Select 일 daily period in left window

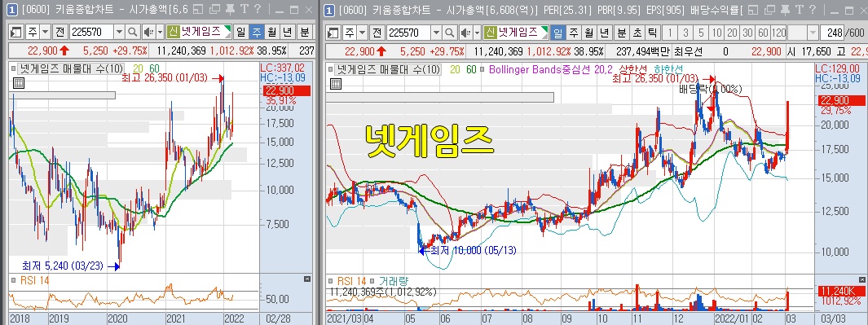click(x=240, y=32)
